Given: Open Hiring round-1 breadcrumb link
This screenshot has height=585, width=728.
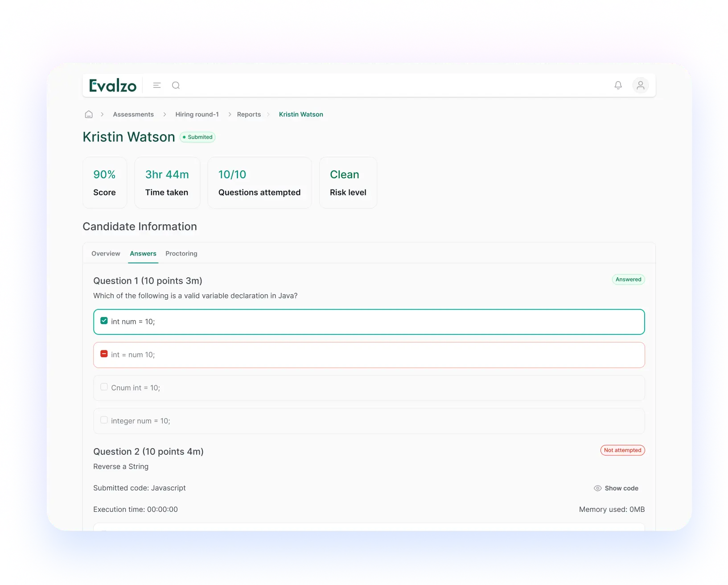Looking at the screenshot, I should click(x=197, y=114).
